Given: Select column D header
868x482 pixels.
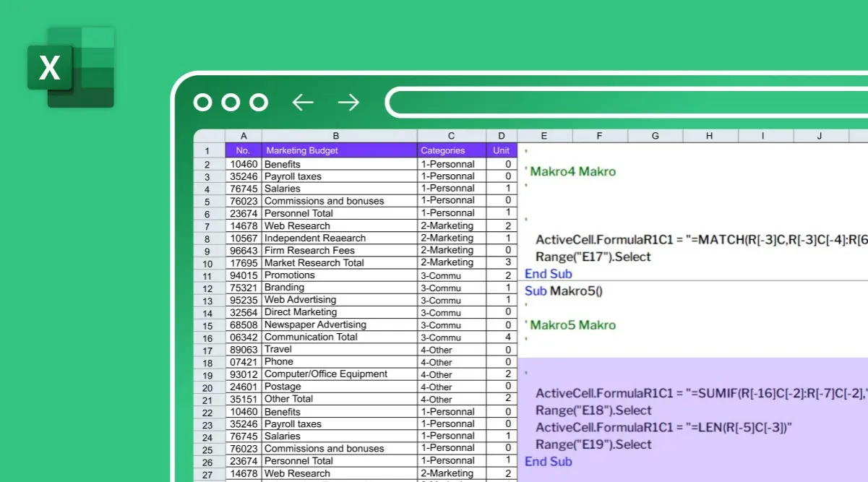Looking at the screenshot, I should [x=502, y=136].
